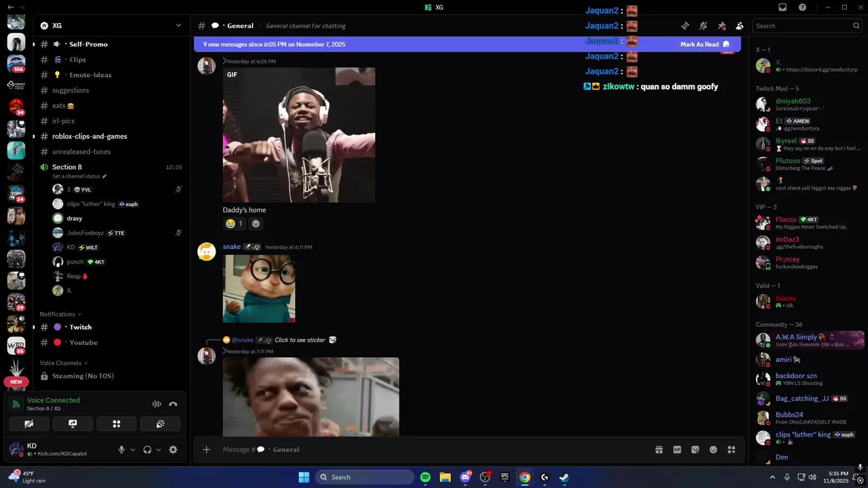Expand the XG server menu chevron
The width and height of the screenshot is (868, 488).
click(x=178, y=25)
